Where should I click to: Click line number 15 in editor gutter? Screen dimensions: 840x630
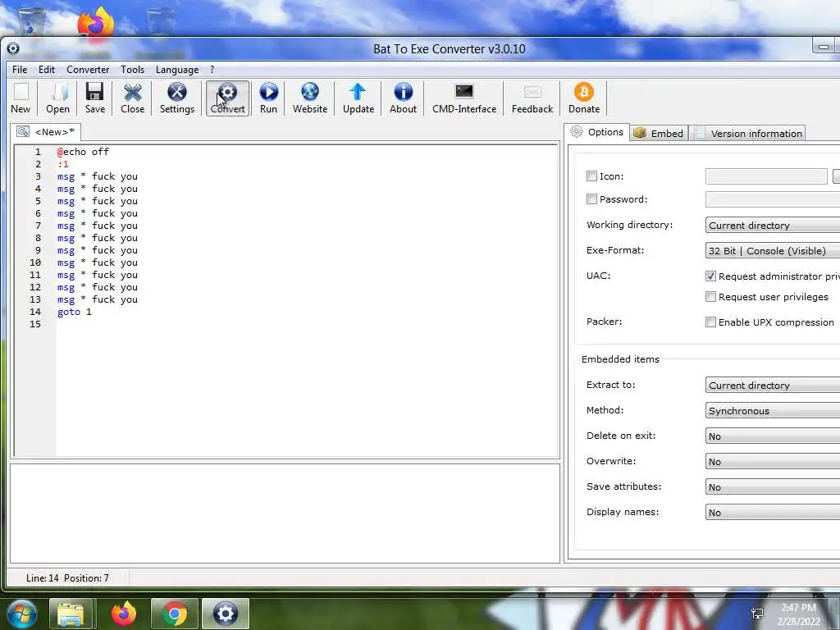click(x=35, y=324)
